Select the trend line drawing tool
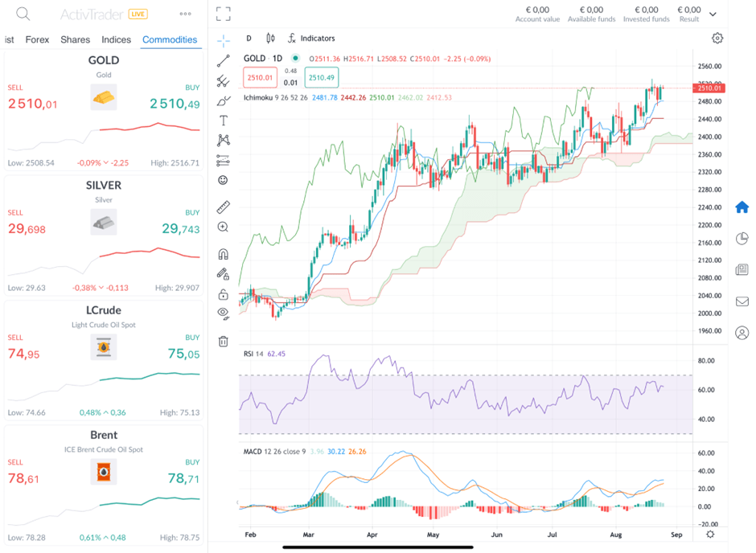Screen dimensions: 756x553 point(224,60)
